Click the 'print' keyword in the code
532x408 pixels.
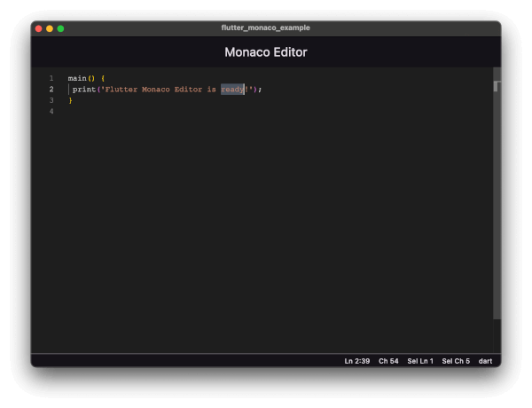pos(83,90)
